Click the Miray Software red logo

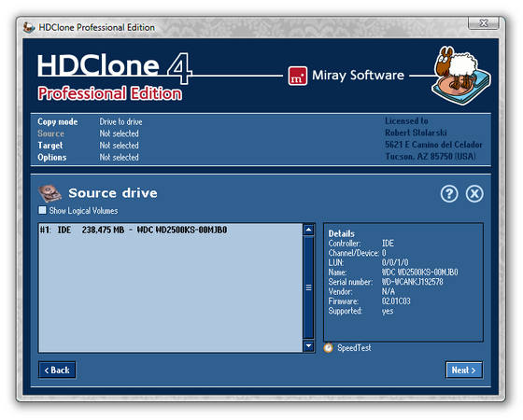298,76
